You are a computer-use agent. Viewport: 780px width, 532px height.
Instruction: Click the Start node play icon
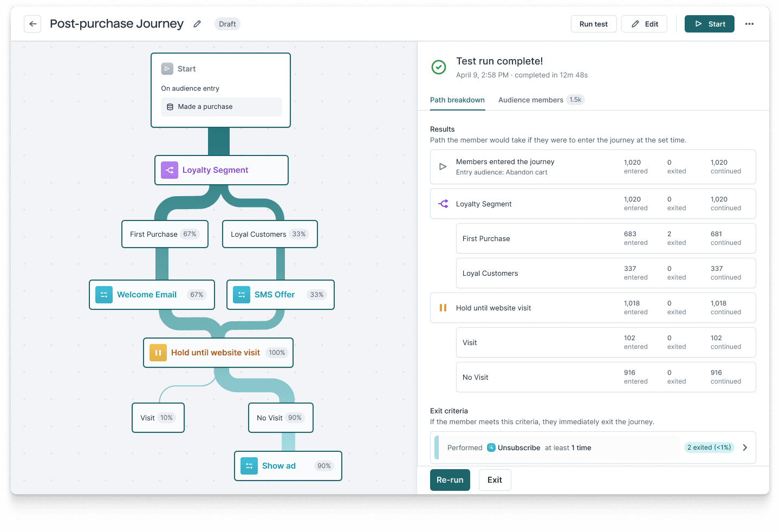[x=167, y=69]
